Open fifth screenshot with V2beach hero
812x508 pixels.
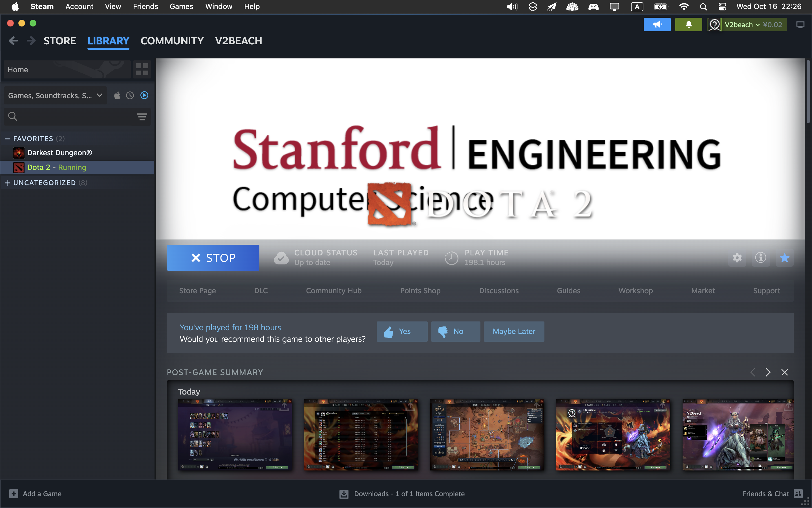(x=738, y=435)
